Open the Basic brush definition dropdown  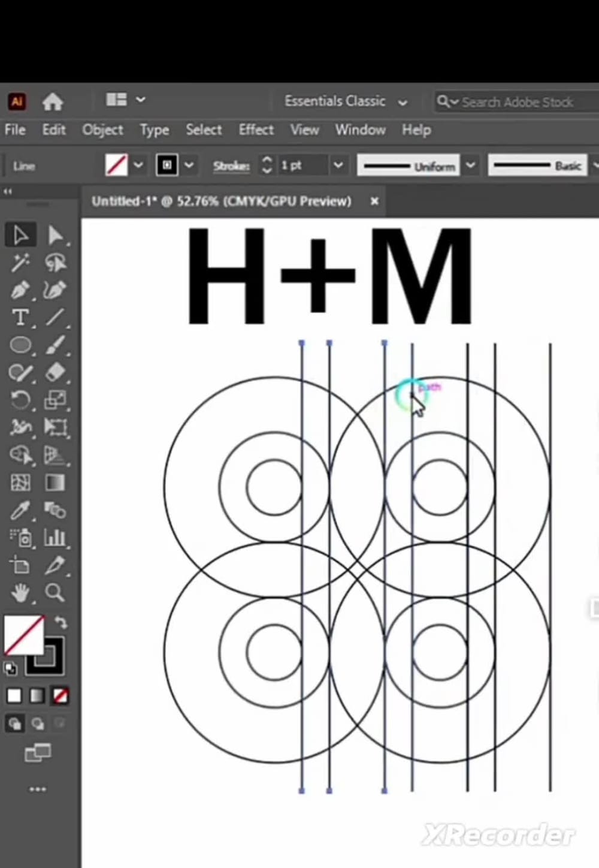coord(594,165)
